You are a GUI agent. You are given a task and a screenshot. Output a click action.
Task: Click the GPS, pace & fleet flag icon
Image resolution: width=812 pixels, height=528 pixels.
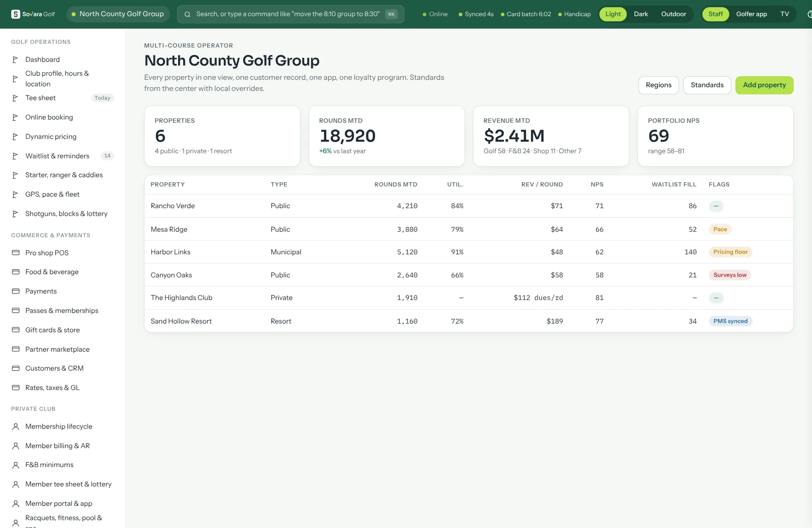point(15,194)
